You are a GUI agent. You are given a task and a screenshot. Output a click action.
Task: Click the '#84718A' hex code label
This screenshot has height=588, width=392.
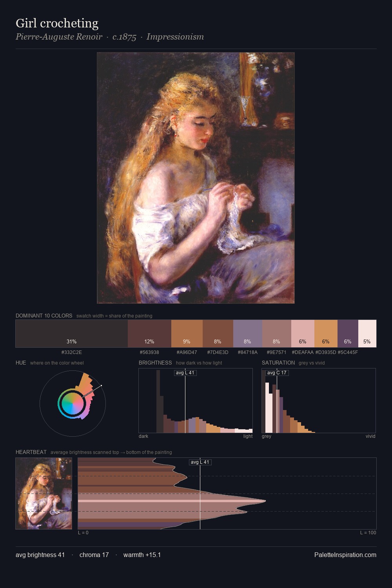[248, 352]
